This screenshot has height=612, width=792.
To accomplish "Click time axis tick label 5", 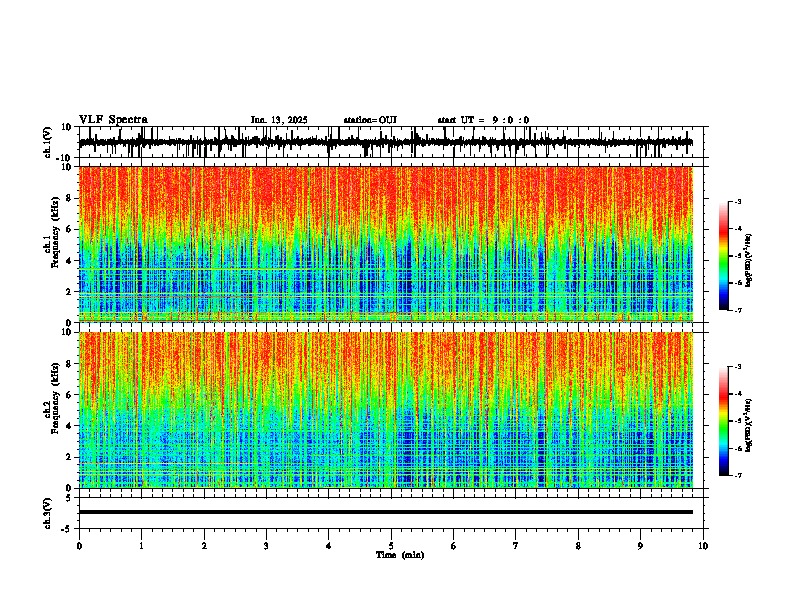I will [x=391, y=546].
